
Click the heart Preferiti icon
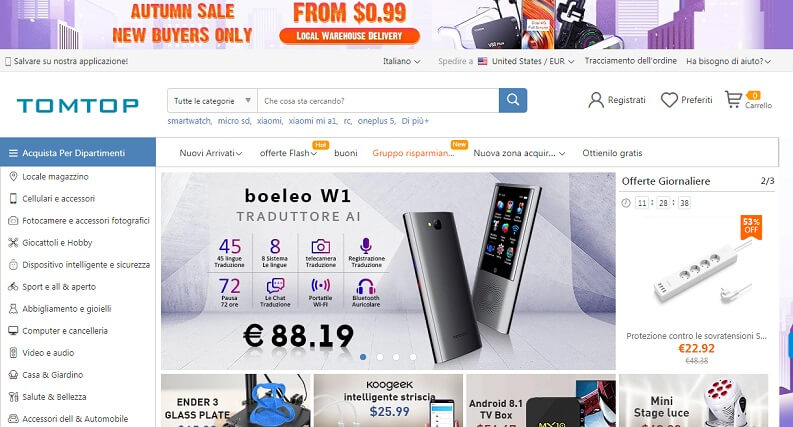coord(669,100)
